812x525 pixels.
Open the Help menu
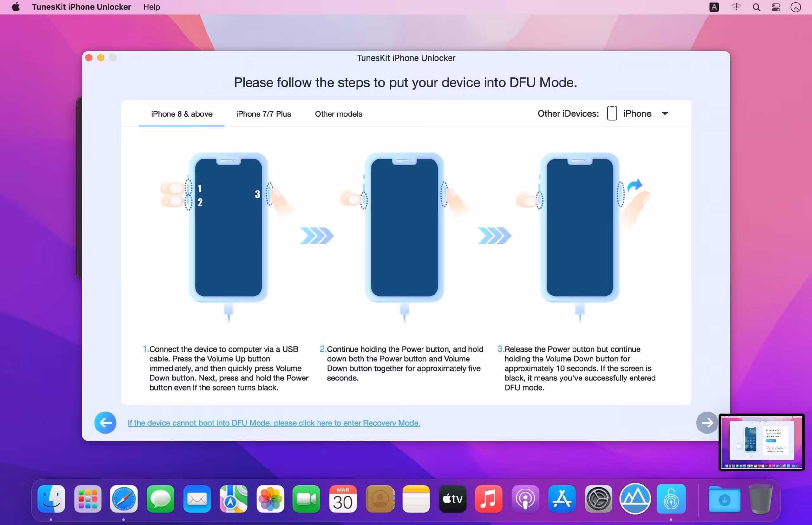tap(151, 7)
